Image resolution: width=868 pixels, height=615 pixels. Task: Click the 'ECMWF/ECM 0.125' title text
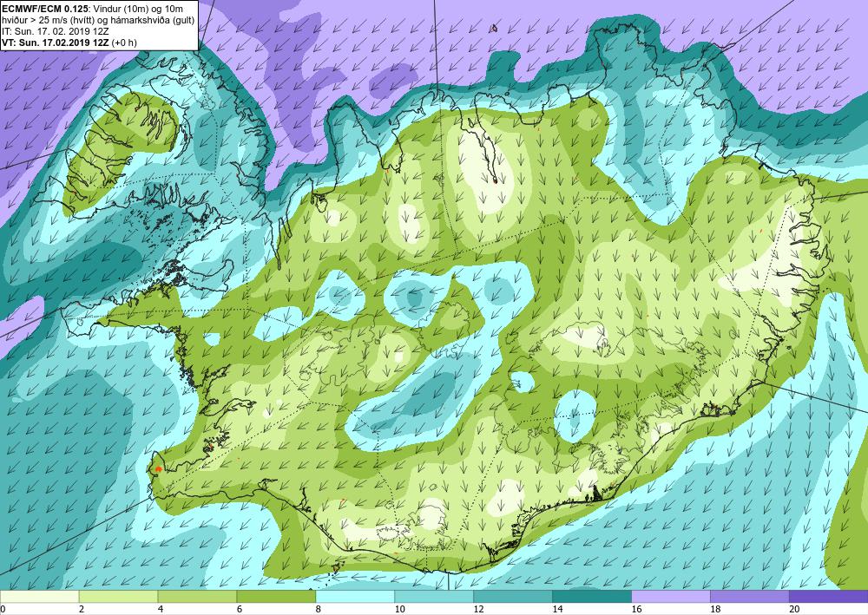45,9
